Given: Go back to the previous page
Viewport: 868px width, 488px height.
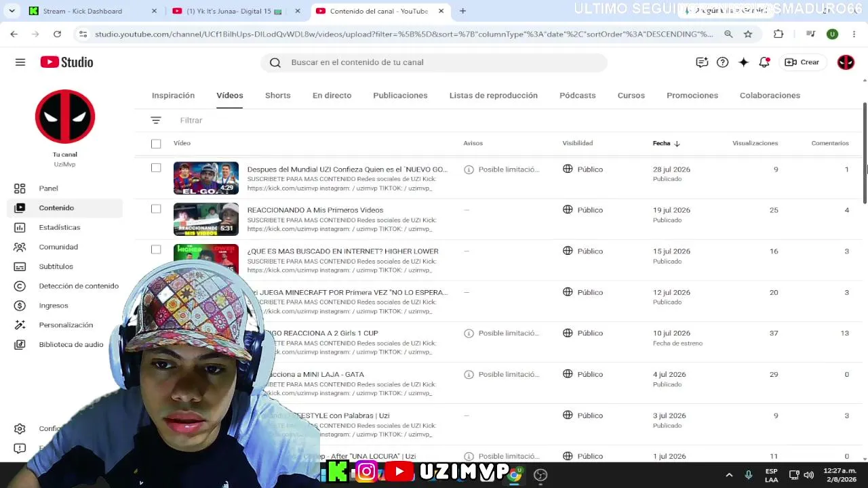Looking at the screenshot, I should click(14, 34).
